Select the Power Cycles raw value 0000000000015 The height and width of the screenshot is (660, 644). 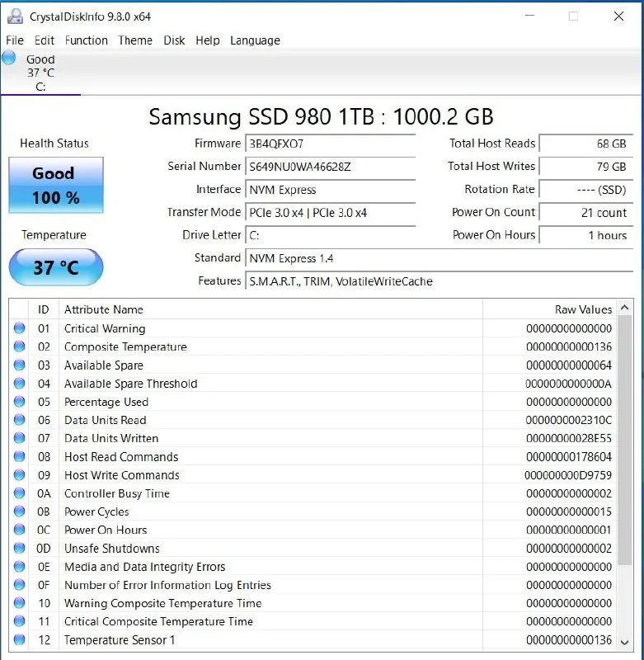[x=569, y=511]
